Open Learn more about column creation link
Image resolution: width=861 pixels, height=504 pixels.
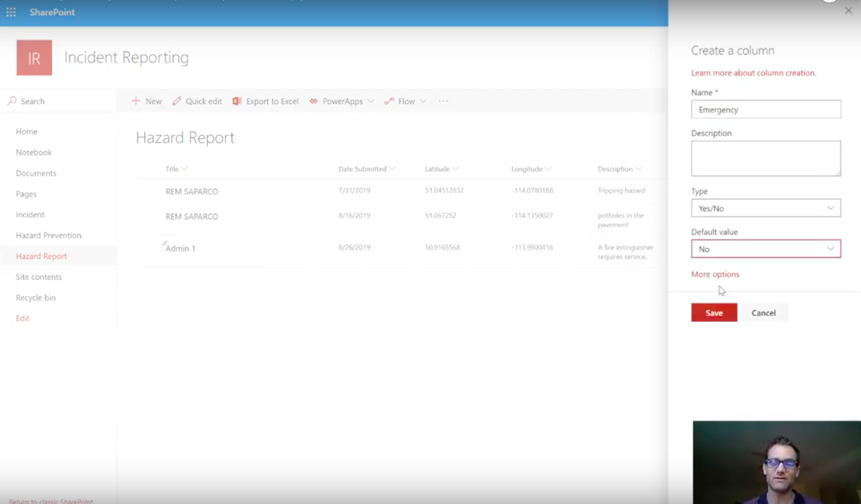(x=753, y=73)
